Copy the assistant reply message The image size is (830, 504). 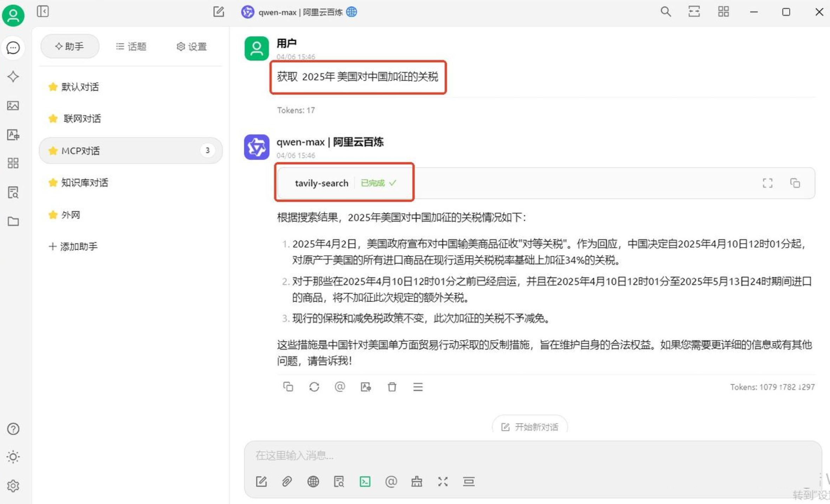point(288,387)
